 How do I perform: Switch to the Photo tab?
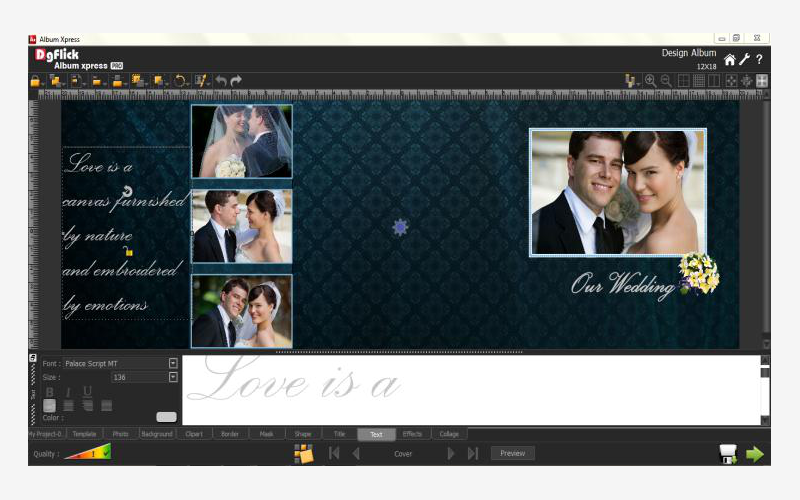[x=120, y=434]
